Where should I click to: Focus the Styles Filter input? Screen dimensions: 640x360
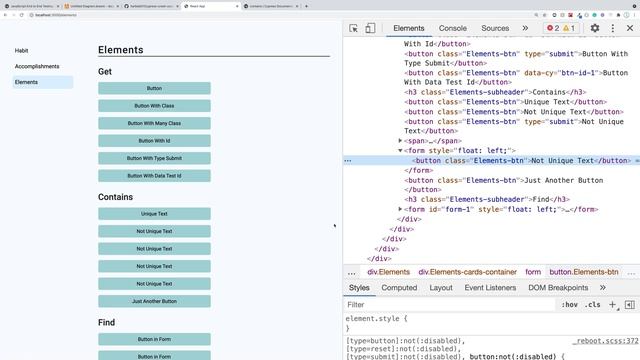click(x=451, y=304)
